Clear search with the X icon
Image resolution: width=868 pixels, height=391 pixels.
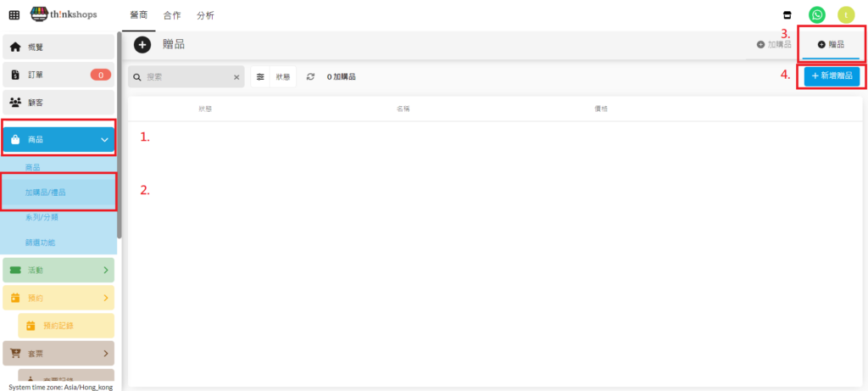click(x=236, y=77)
